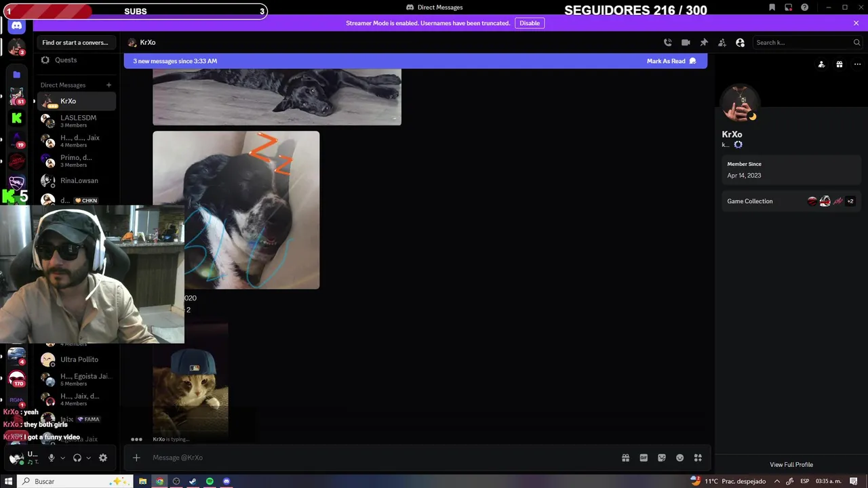Screen dimensions: 868x488
Task: Open the inbox icon in title bar
Action: [788, 7]
